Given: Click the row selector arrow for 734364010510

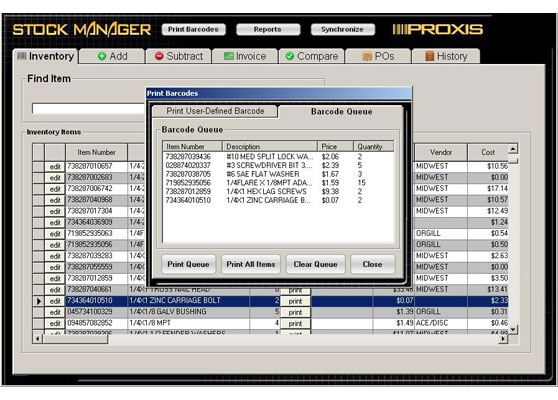Looking at the screenshot, I should tap(38, 301).
